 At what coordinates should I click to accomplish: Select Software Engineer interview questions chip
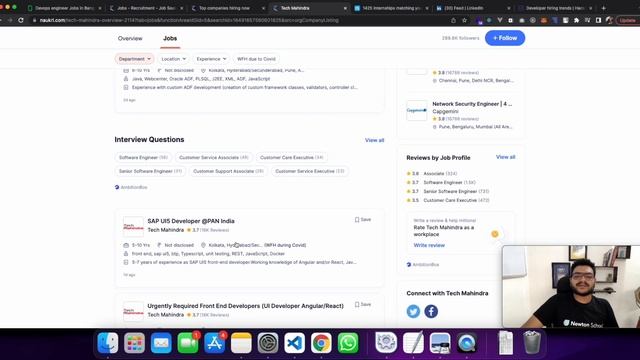pyautogui.click(x=143, y=158)
